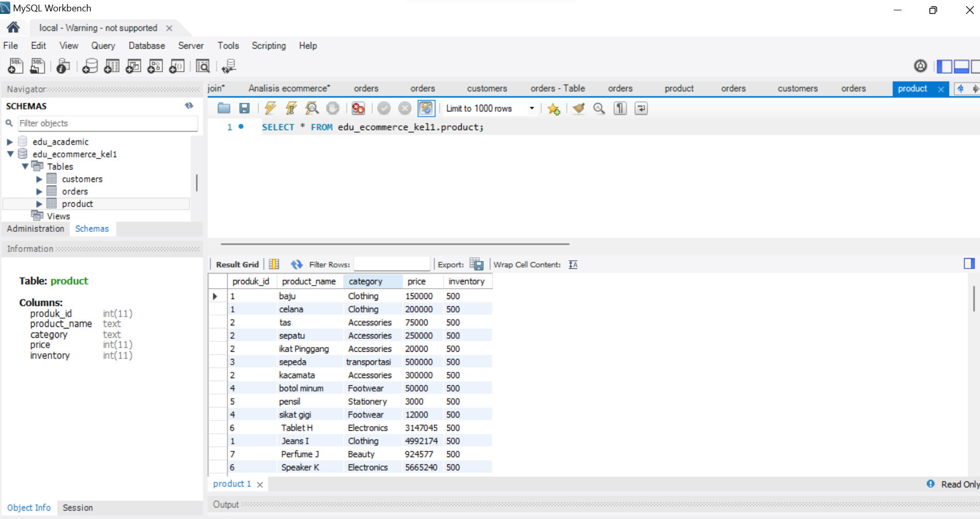Create a new SQL query tab
The height and width of the screenshot is (519, 980).
pos(15,66)
